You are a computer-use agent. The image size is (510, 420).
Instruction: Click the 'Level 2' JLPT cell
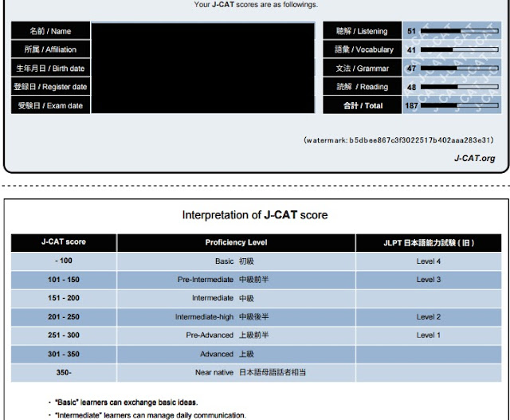tap(429, 316)
